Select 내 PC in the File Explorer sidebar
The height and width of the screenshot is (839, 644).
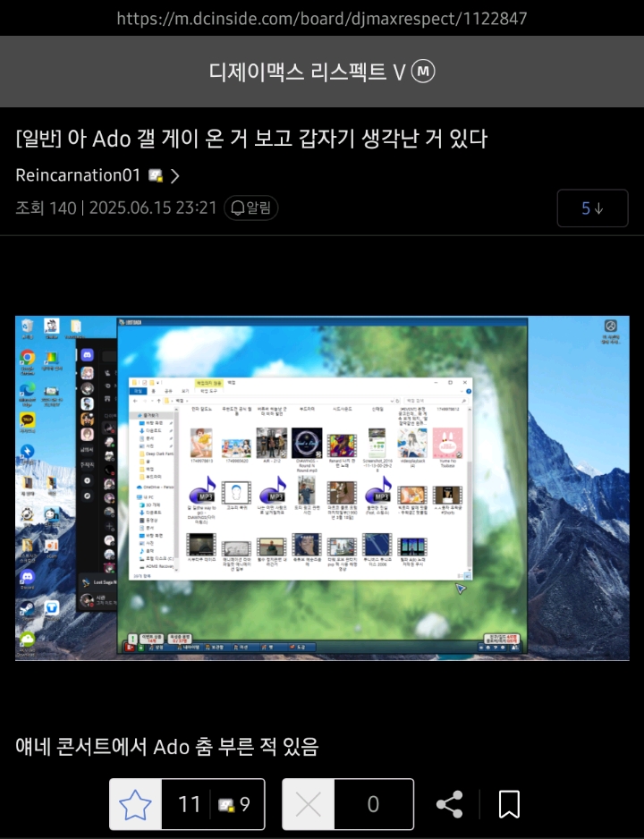click(145, 497)
